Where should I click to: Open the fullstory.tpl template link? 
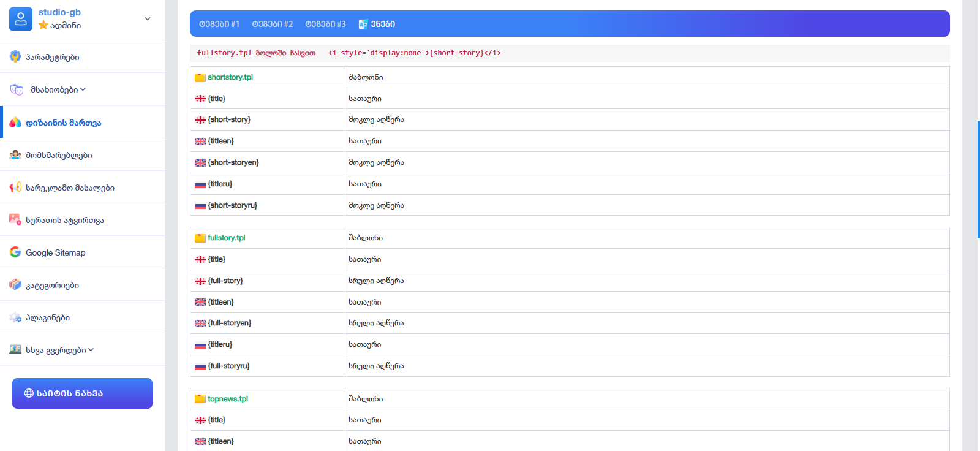[x=226, y=238]
